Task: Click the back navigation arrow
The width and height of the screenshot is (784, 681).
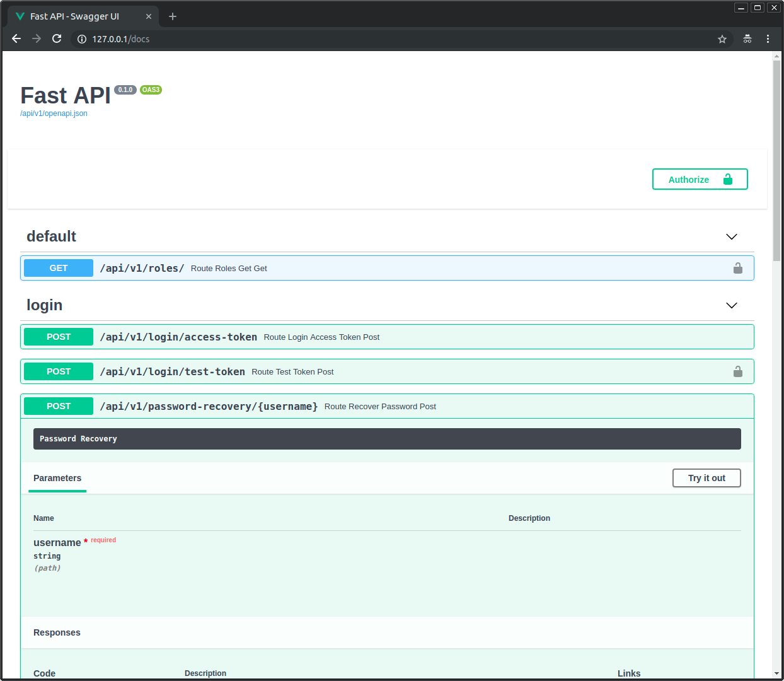Action: tap(16, 38)
